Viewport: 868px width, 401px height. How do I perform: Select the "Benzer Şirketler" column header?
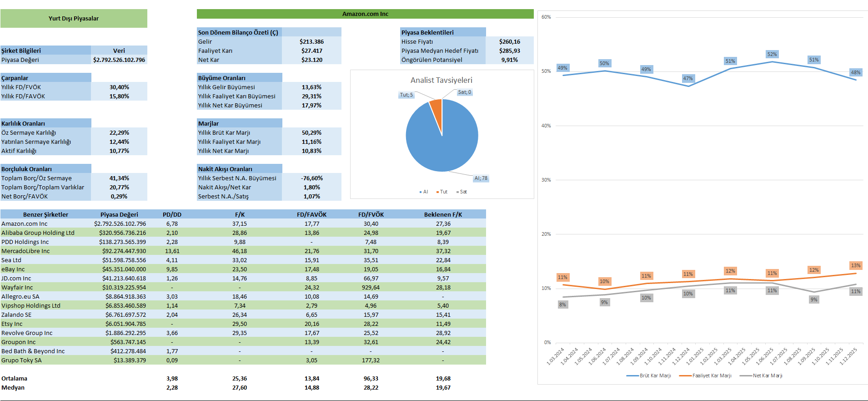point(45,214)
